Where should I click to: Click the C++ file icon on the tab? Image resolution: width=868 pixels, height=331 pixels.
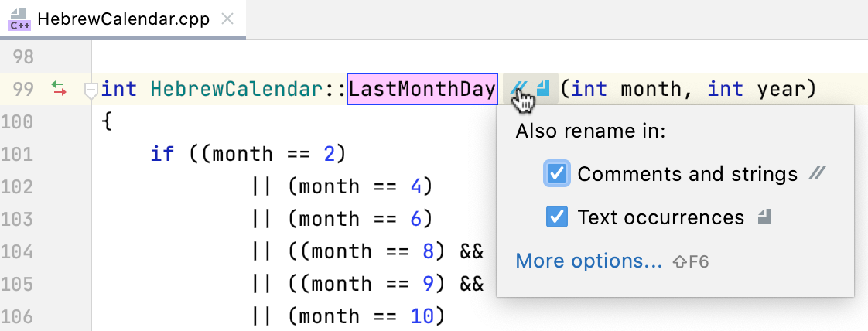click(x=19, y=19)
